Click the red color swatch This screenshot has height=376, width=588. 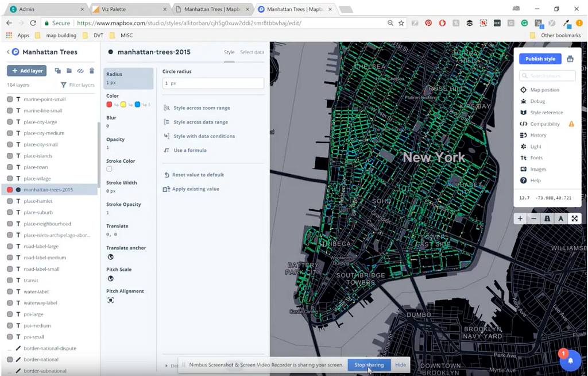(109, 105)
